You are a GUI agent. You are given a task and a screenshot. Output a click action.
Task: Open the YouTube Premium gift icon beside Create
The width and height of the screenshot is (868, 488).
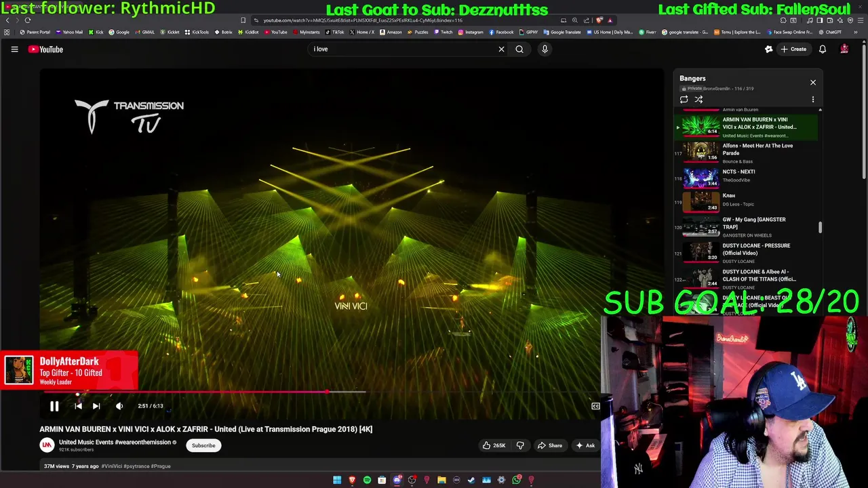[769, 49]
